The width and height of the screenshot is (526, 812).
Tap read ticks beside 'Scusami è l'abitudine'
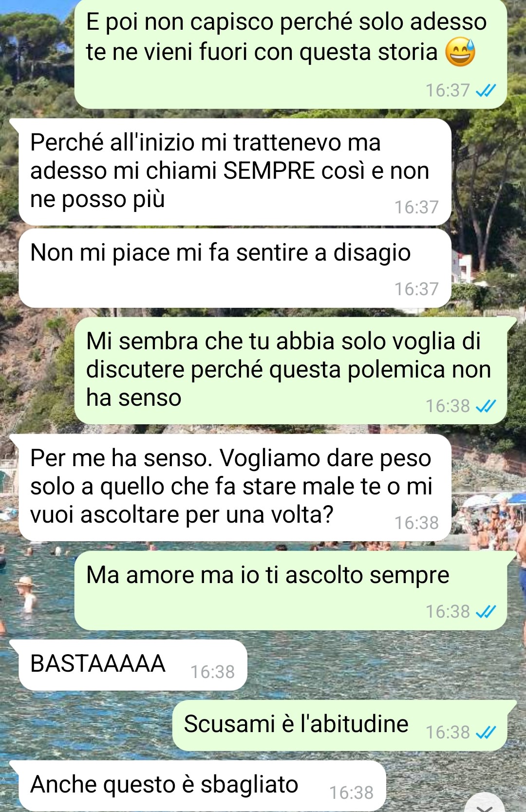pos(486,733)
